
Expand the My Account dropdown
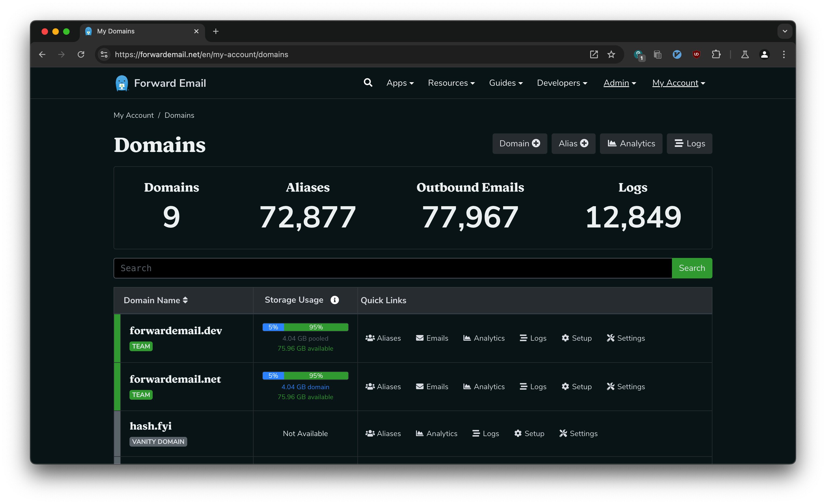pyautogui.click(x=678, y=83)
